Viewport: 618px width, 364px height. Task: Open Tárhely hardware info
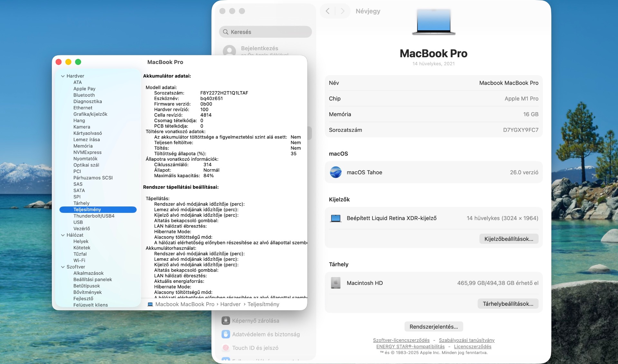tap(81, 203)
